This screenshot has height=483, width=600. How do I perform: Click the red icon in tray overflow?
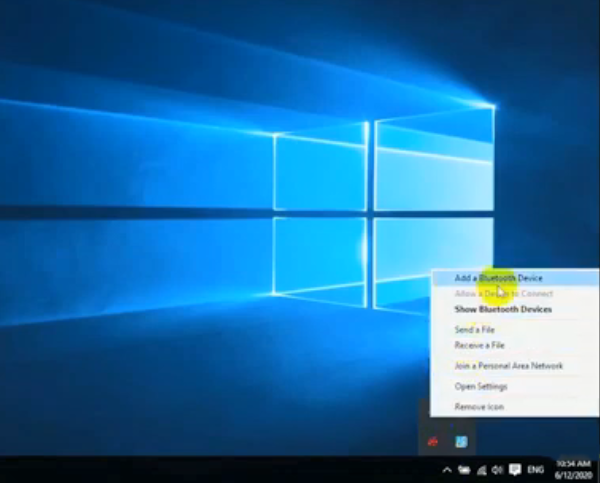click(433, 442)
